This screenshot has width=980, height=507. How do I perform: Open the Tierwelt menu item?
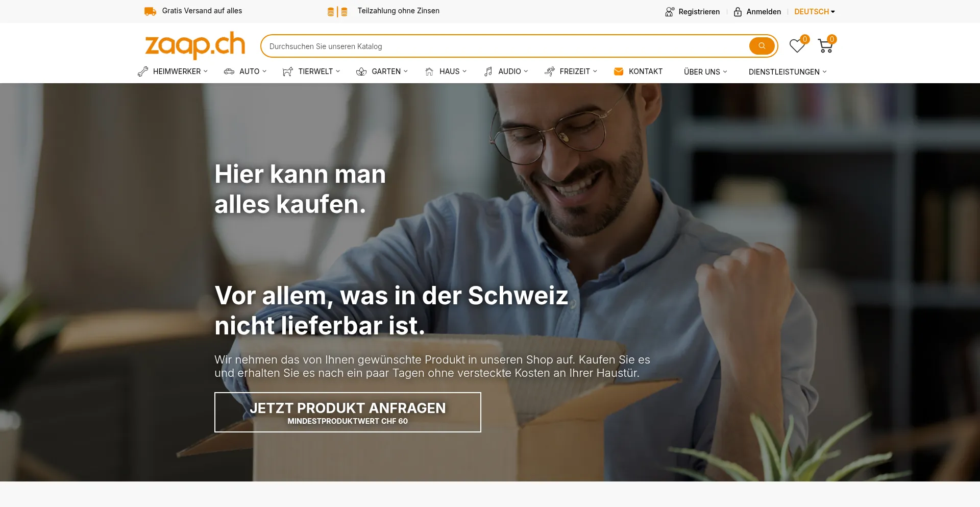[311, 71]
